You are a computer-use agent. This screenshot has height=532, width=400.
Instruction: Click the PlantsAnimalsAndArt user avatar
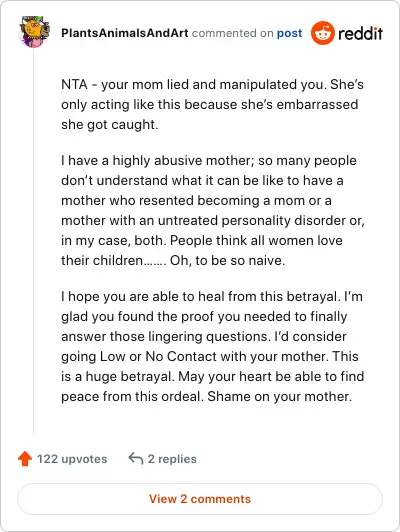pyautogui.click(x=35, y=32)
